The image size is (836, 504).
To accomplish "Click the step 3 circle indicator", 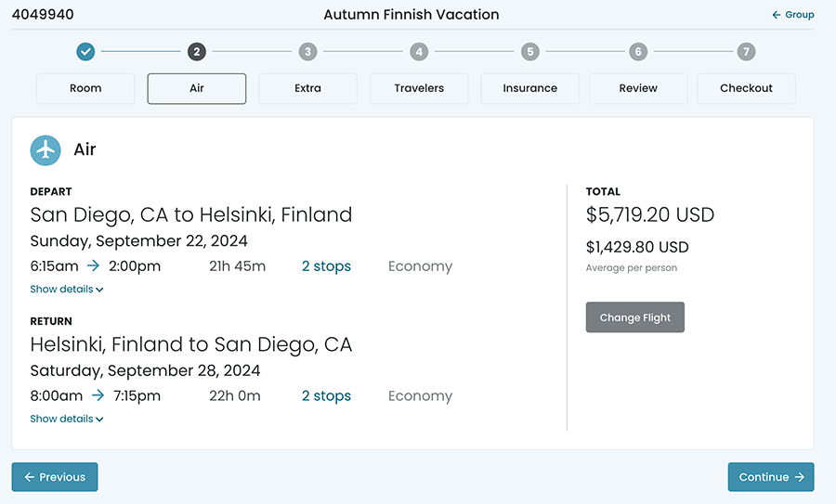I will [x=307, y=52].
